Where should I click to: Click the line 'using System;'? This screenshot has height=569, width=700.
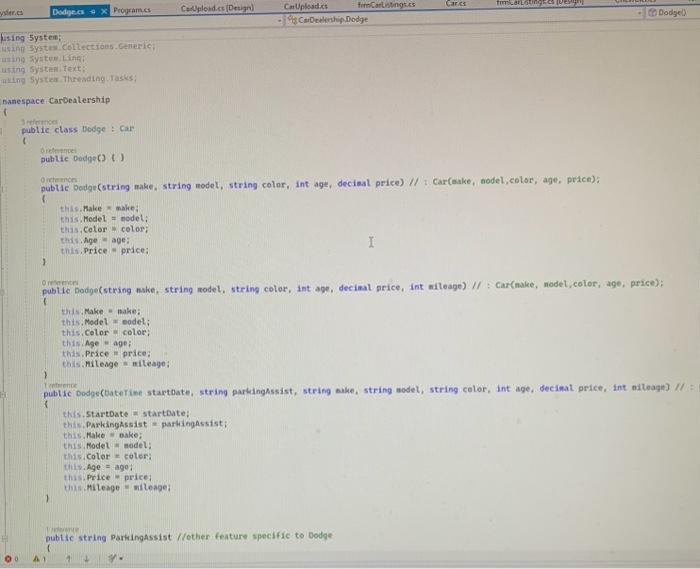(x=31, y=37)
